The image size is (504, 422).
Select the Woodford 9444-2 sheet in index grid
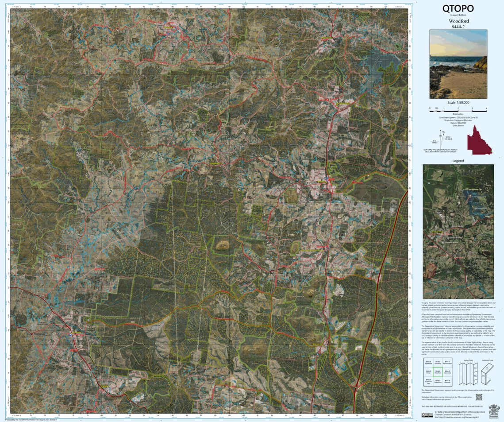pos(438,372)
